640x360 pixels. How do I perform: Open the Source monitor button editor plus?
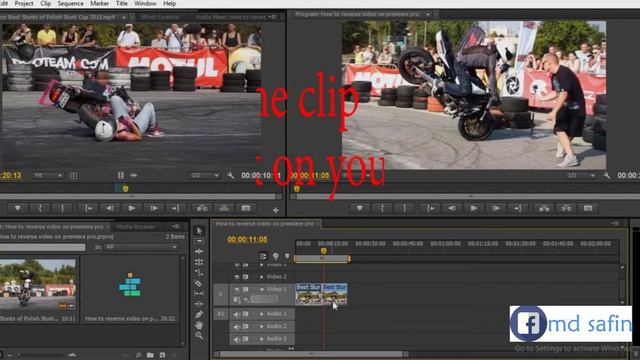pyautogui.click(x=276, y=210)
